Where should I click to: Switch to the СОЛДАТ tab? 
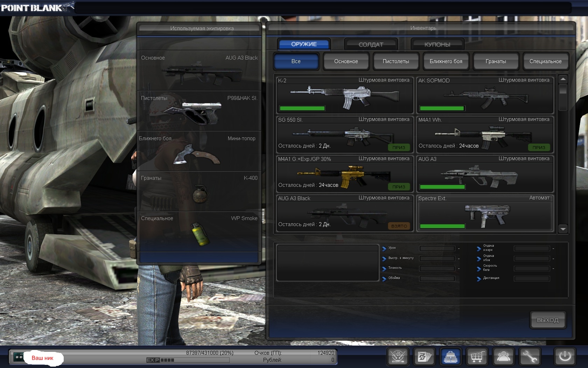pos(371,45)
